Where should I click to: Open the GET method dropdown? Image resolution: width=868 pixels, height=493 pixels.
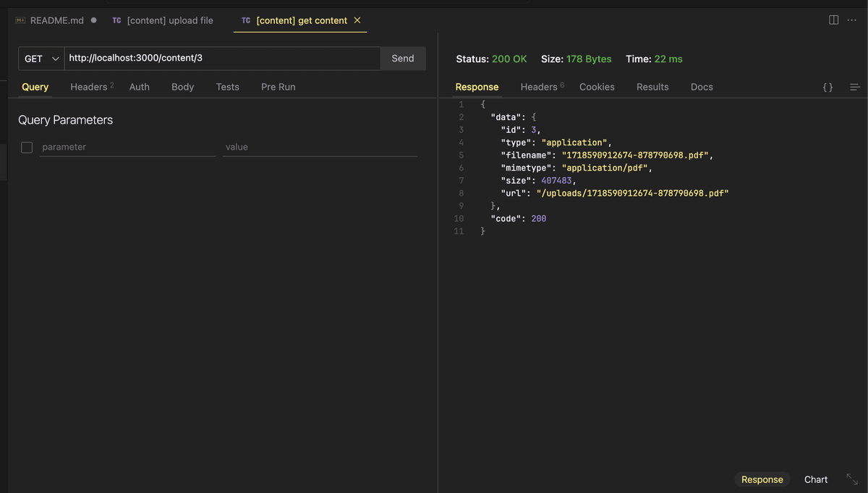pyautogui.click(x=41, y=59)
